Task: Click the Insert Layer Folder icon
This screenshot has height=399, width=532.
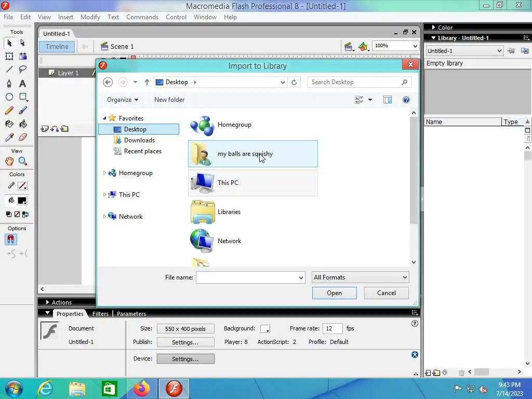Action: [x=64, y=129]
